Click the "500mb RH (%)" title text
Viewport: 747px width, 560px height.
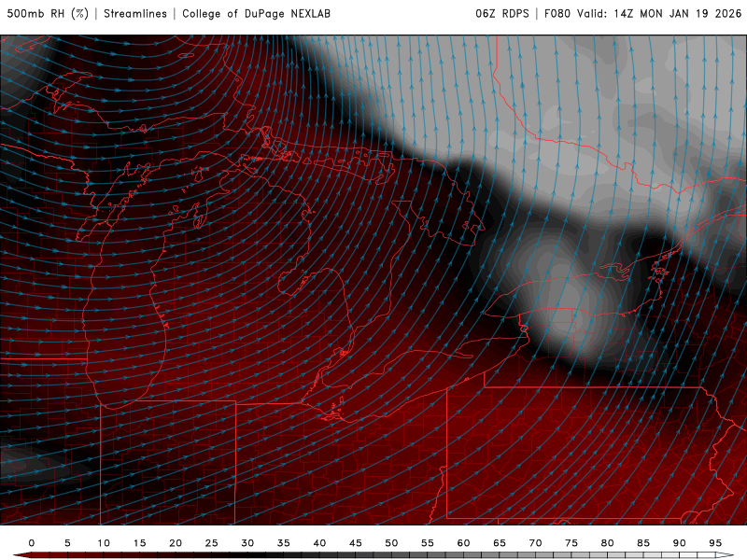(x=48, y=14)
